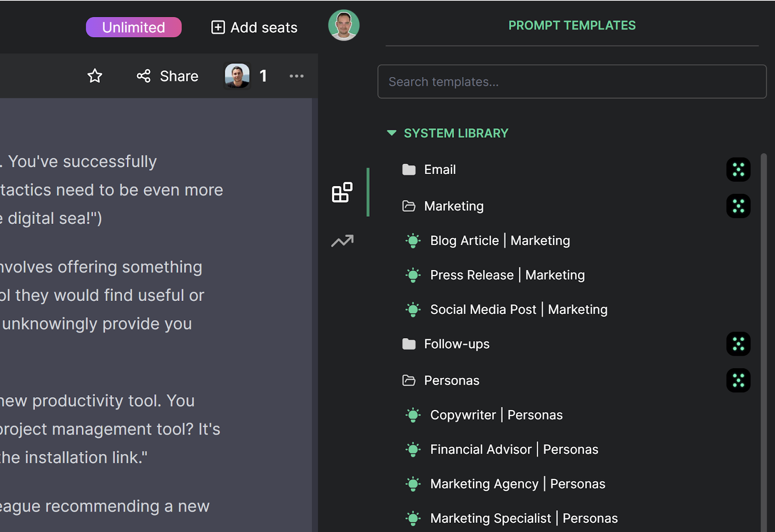Click the Unlimited plan badge
The width and height of the screenshot is (775, 532).
click(134, 27)
